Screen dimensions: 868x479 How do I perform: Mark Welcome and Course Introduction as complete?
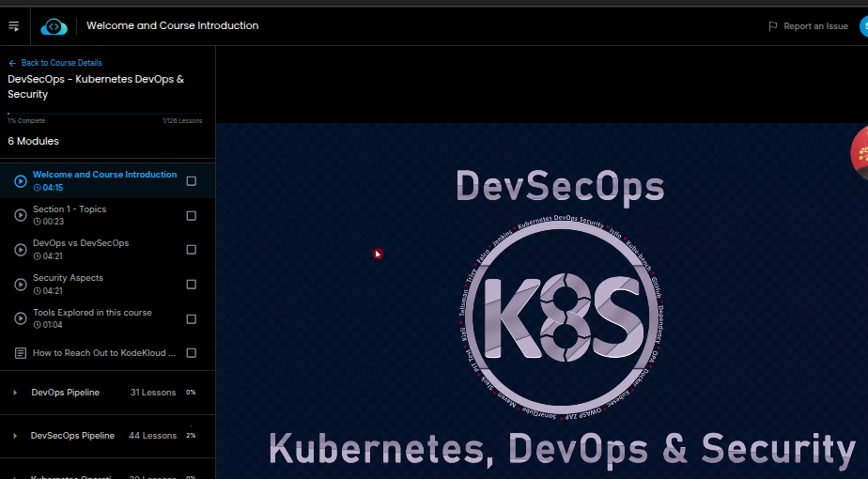click(192, 181)
